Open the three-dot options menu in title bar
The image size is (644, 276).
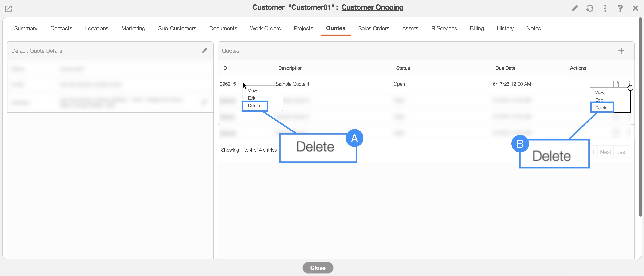point(605,8)
